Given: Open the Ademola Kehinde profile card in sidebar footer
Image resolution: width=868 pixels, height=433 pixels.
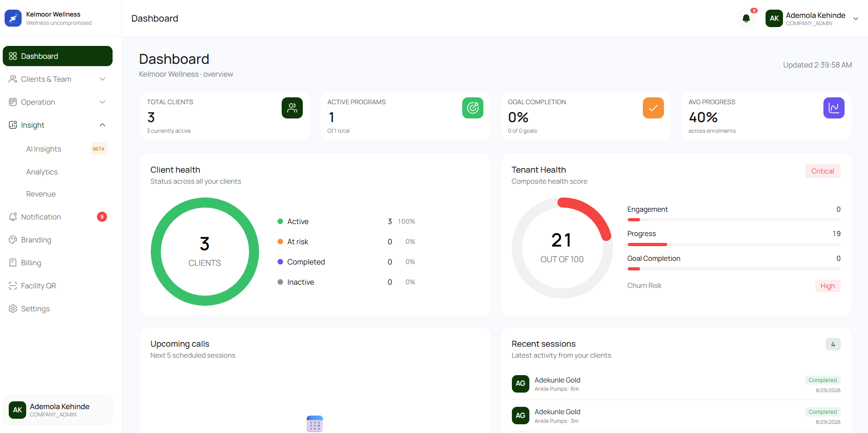Looking at the screenshot, I should 57,410.
